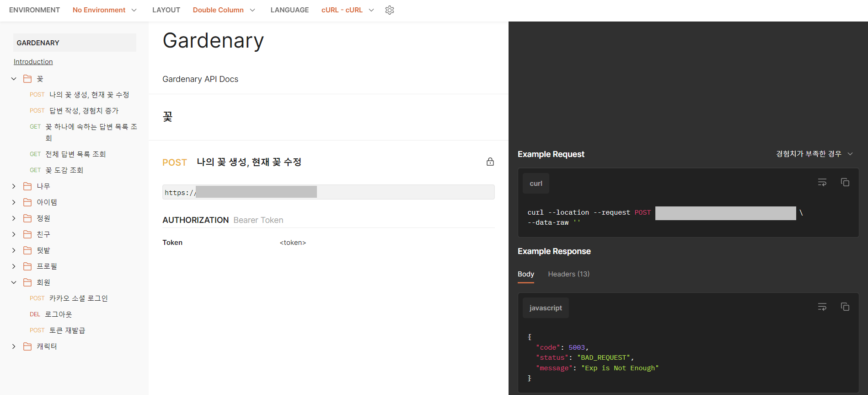This screenshot has width=868, height=395.
Task: Open POST 나의 꽃 생성, 현재 꽃 수정
Action: [x=80, y=95]
